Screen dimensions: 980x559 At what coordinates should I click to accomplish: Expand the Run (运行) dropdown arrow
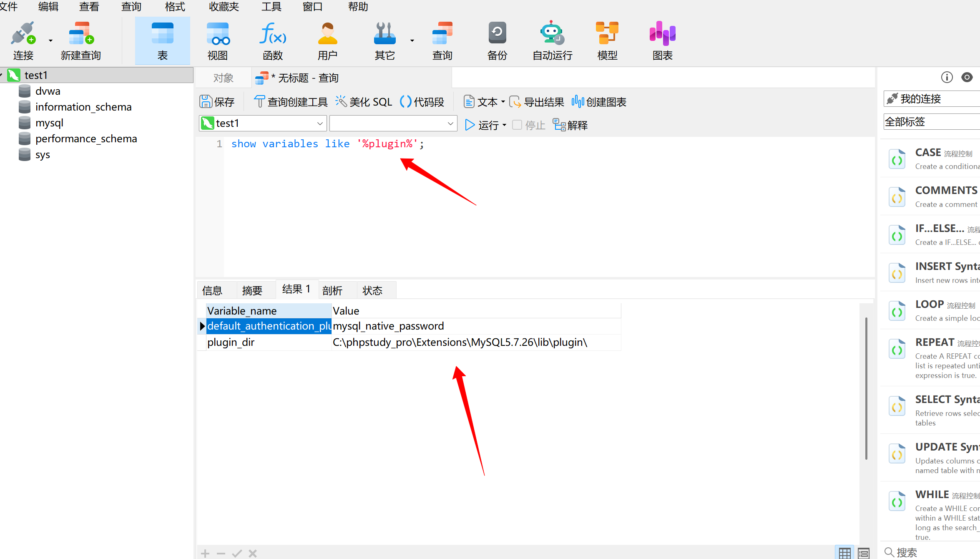click(x=504, y=125)
